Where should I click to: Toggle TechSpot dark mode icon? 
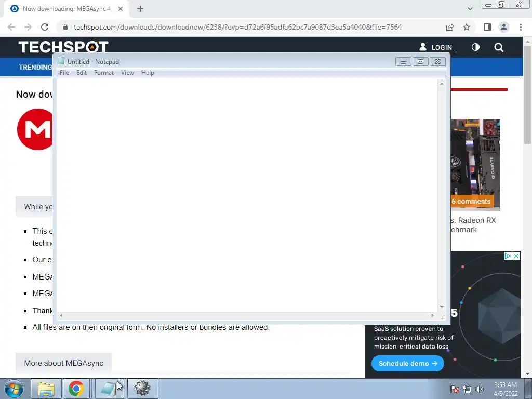(x=475, y=47)
